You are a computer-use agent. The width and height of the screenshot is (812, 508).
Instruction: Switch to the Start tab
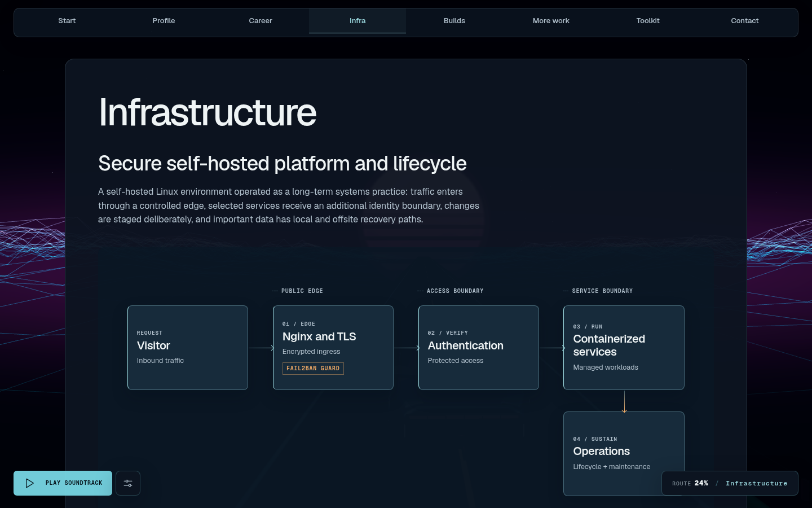(x=67, y=21)
